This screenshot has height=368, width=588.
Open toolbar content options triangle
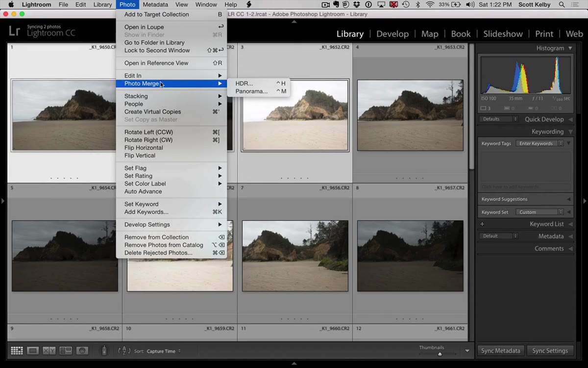(x=467, y=351)
